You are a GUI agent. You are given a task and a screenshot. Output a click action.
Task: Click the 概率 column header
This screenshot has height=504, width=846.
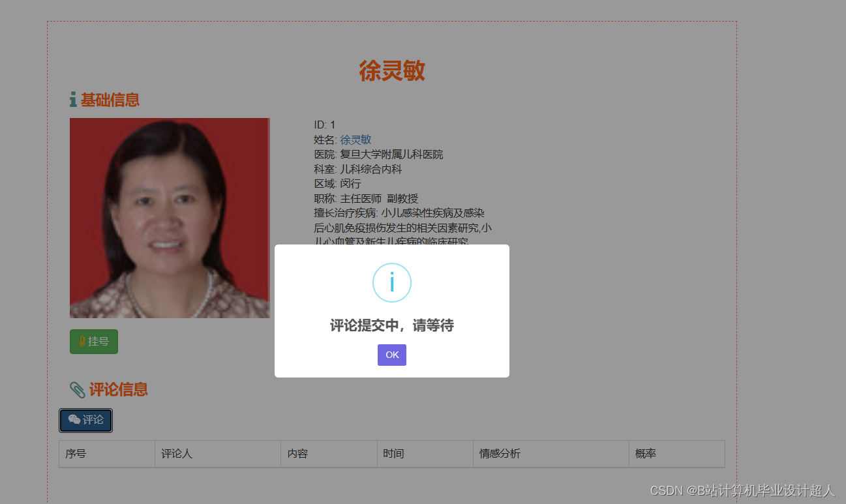point(644,453)
